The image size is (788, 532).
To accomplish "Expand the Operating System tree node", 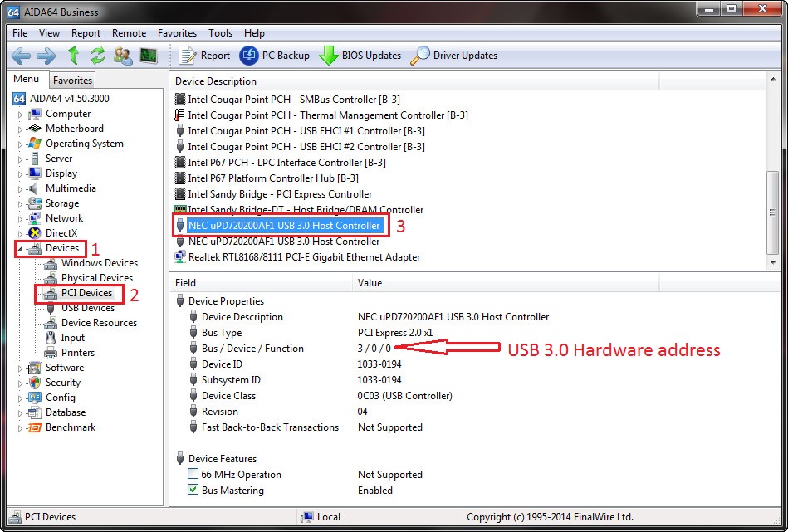I will click(x=20, y=144).
